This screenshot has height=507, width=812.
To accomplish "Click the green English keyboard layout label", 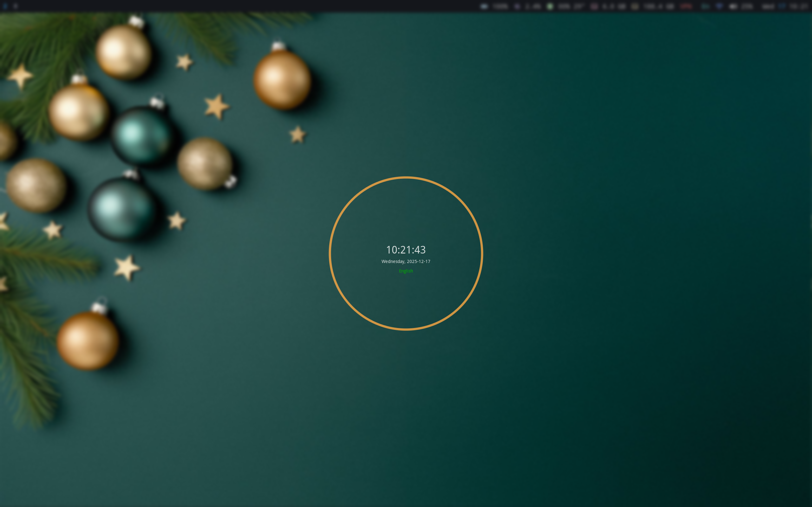I will [x=406, y=271].
